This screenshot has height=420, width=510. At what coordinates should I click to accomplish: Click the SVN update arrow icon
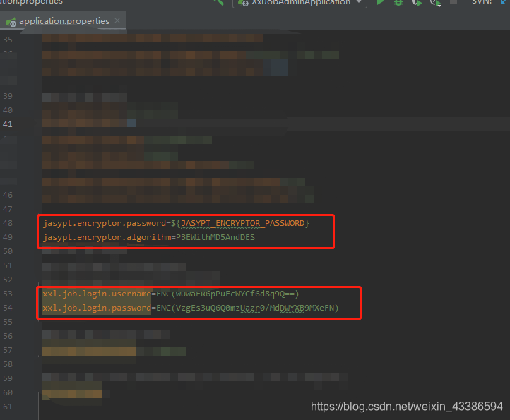point(504,3)
